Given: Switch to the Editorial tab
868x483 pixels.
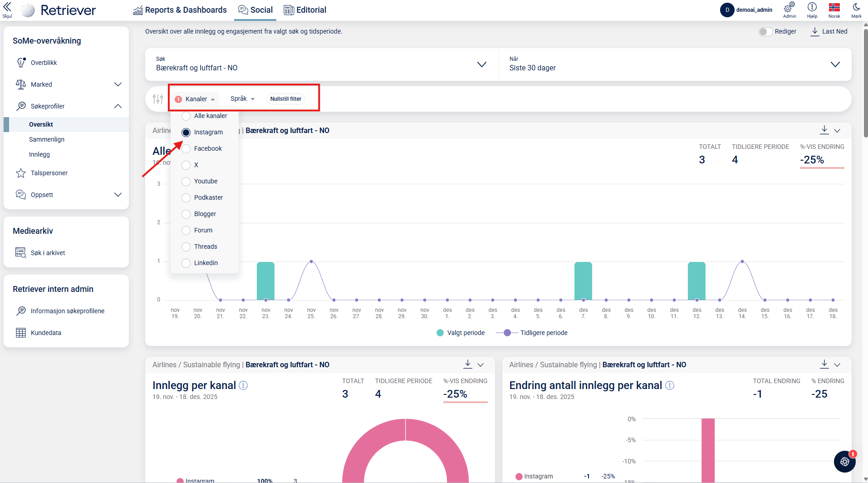Looking at the screenshot, I should 305,10.
